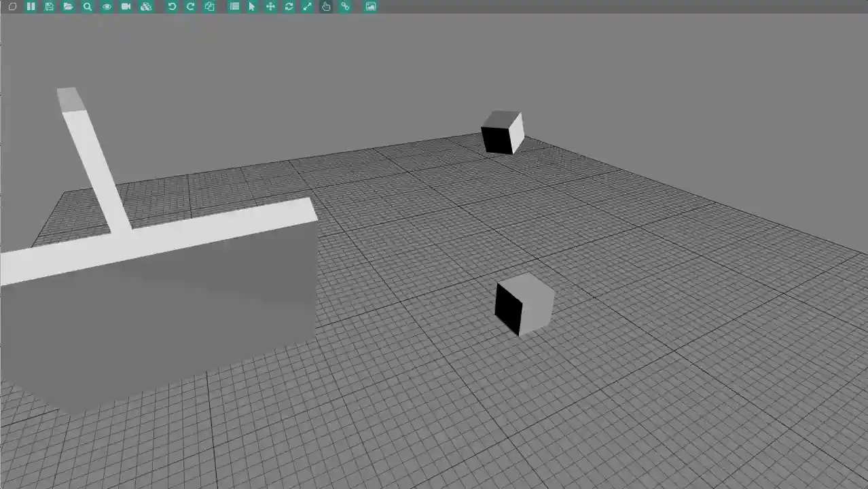Click the magnifying glass search icon
Image resolution: width=868 pixels, height=489 pixels.
(88, 6)
